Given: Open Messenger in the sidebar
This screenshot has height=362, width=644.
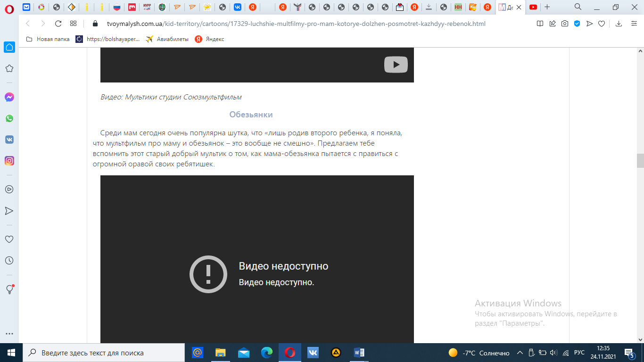Looking at the screenshot, I should click(x=9, y=97).
